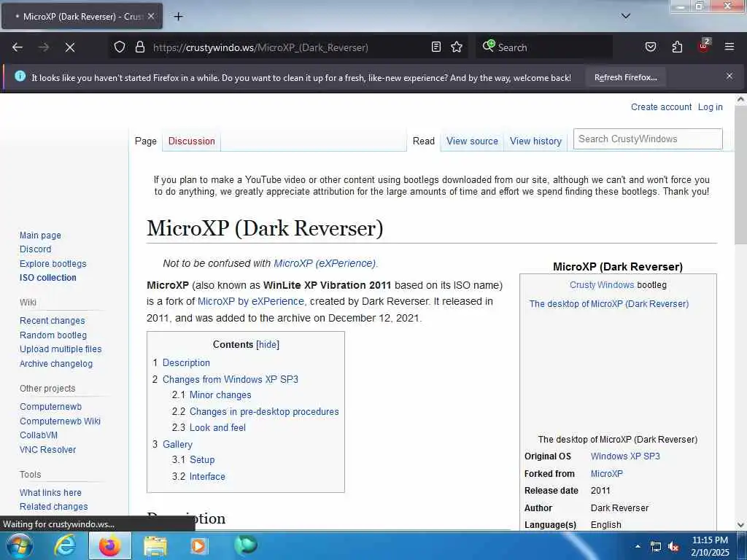Switch to the Discussion tab
The height and width of the screenshot is (560, 747).
coord(192,141)
